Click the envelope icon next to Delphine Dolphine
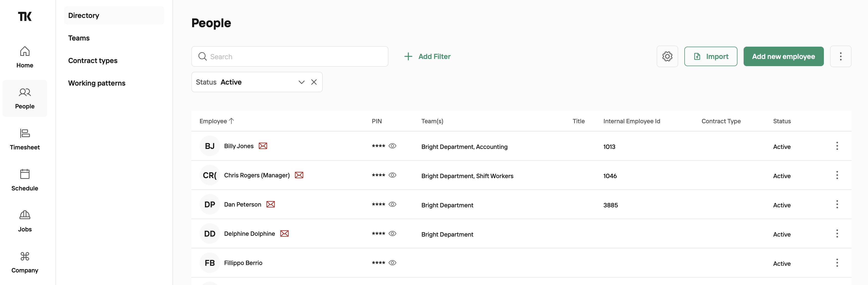This screenshot has width=868, height=285. tap(284, 233)
